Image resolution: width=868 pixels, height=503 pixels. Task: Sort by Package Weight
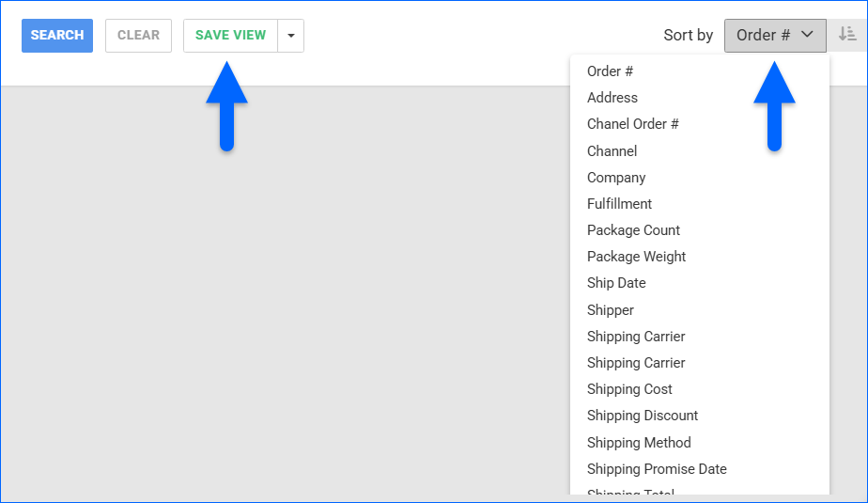pyautogui.click(x=636, y=257)
